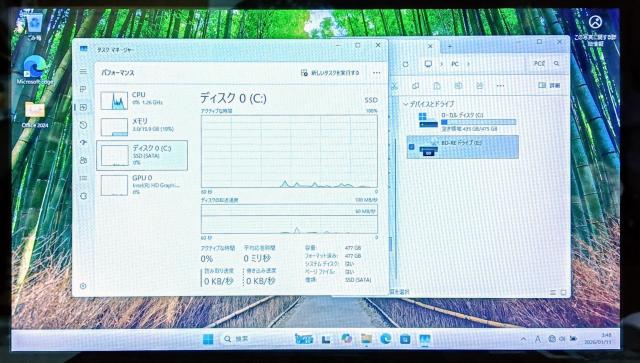The width and height of the screenshot is (640, 363).
Task: Show hidden system tray icons chevron
Action: tap(523, 339)
